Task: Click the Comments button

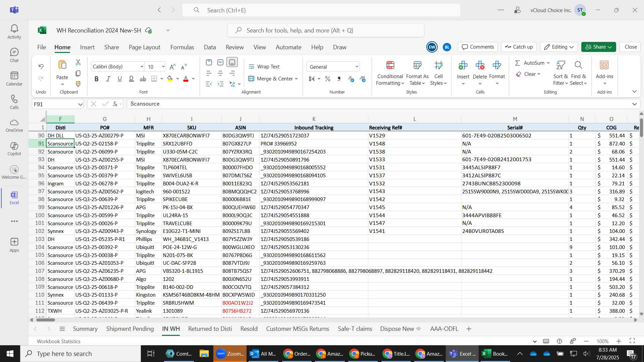Action: (x=478, y=47)
